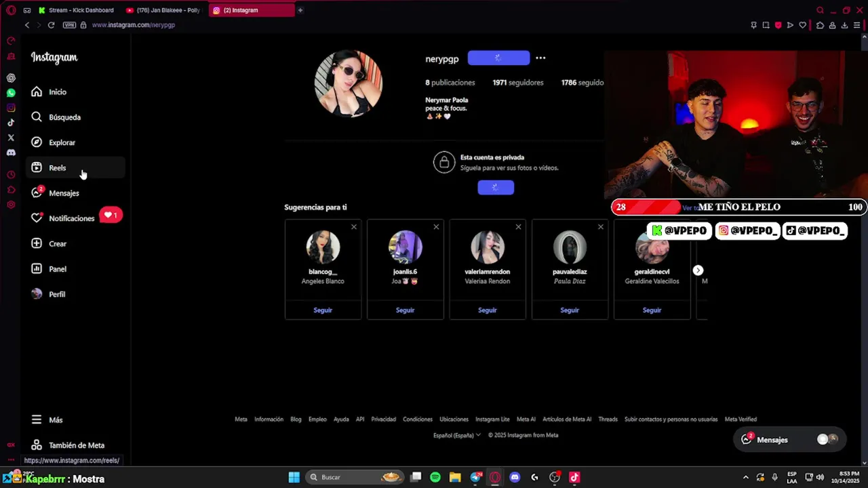The image size is (868, 488).
Task: Open the floating Mensajes chat button
Action: (790, 439)
